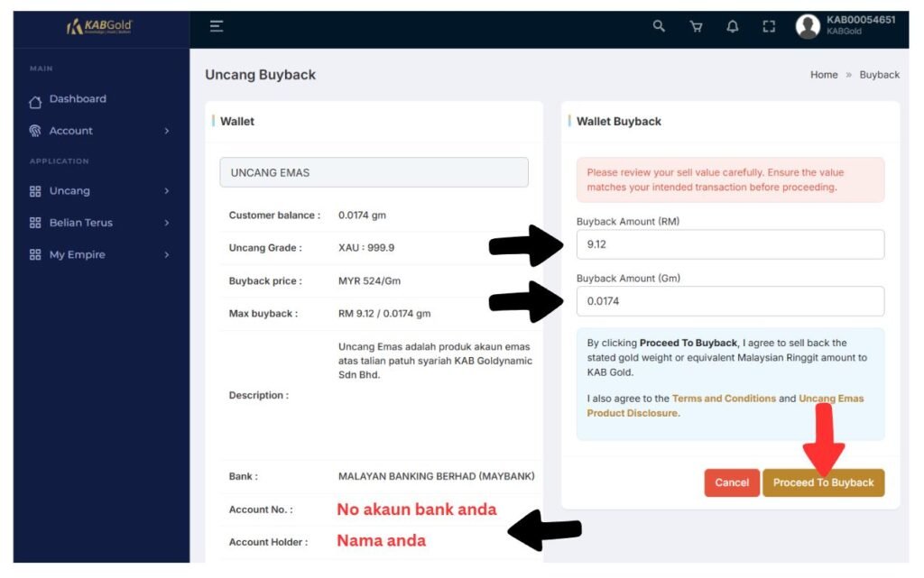Expand the Belian Terus chevron
This screenshot has width=924, height=578.
coord(167,223)
